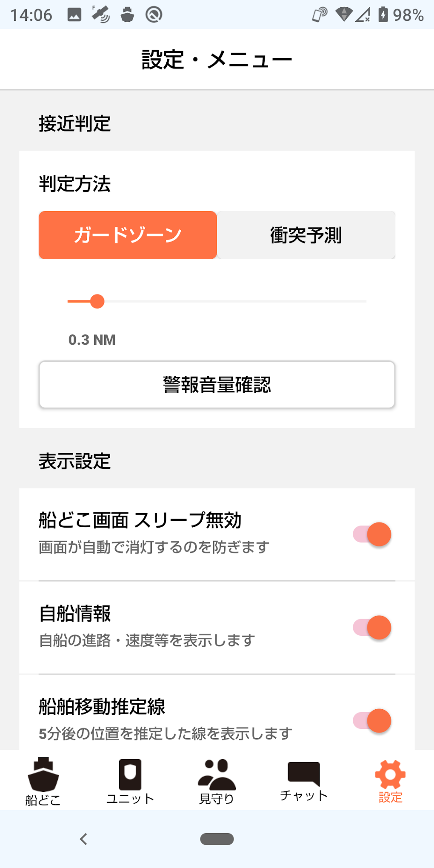The width and height of the screenshot is (434, 868).
Task: Tap the battery icon in status bar
Action: point(383,15)
